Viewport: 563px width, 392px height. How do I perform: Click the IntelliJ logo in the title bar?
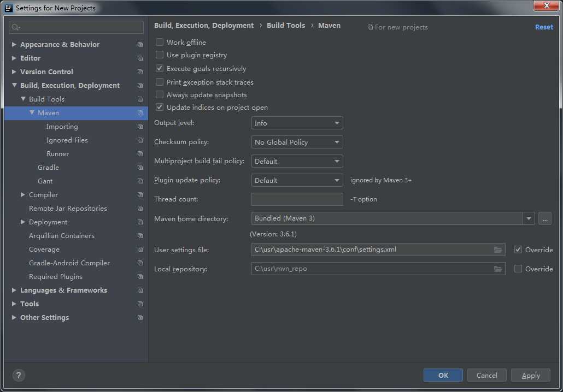[x=8, y=8]
